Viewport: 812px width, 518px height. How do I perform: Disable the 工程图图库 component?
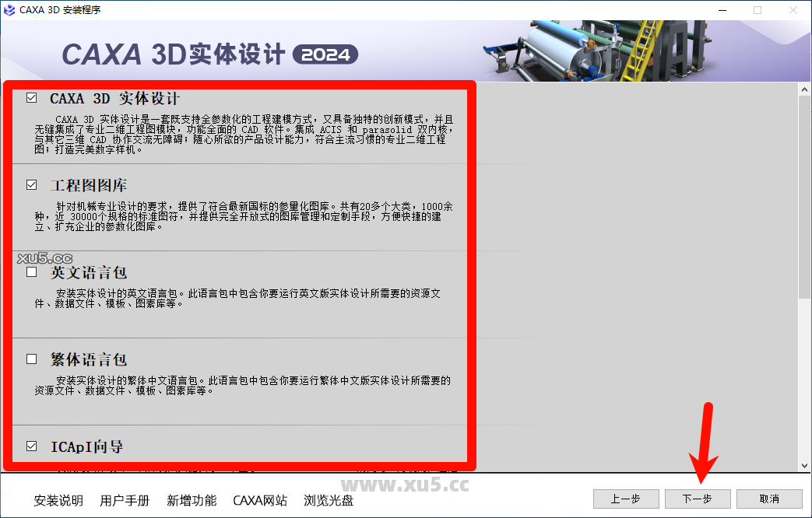tap(31, 184)
